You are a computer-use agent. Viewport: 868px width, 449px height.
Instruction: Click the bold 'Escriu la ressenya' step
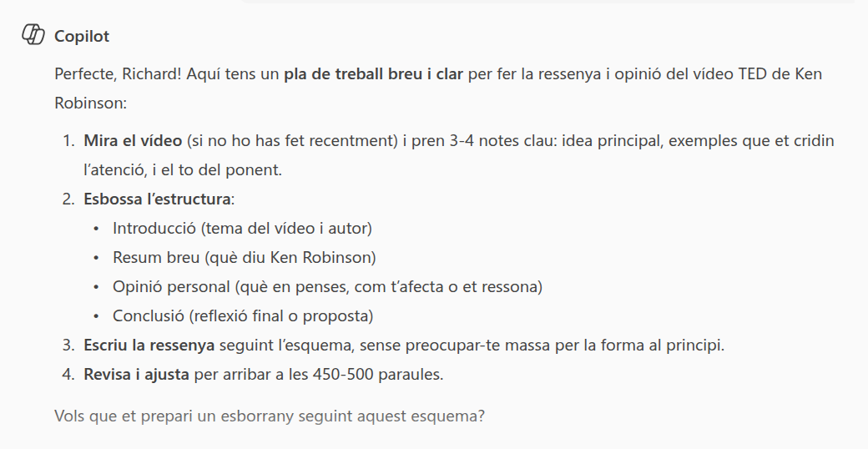(x=149, y=345)
